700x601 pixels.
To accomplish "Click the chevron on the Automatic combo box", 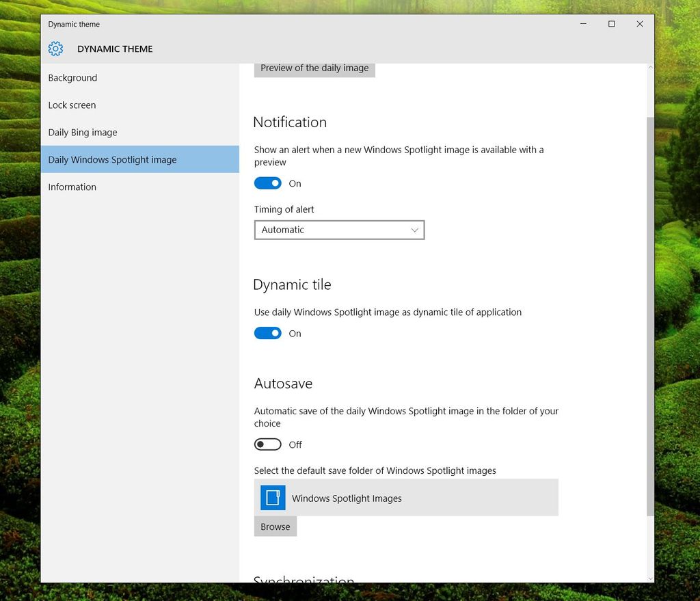I will tap(414, 230).
